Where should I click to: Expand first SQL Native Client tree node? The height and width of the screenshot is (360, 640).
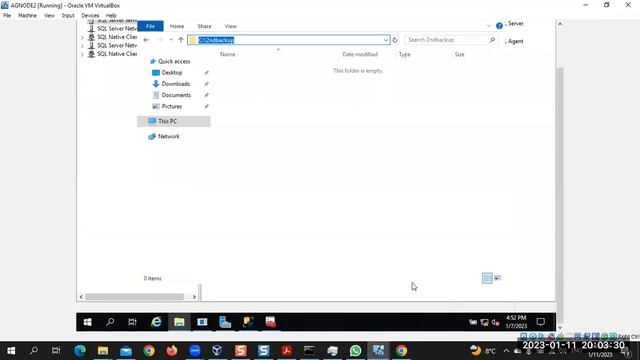coord(82,37)
